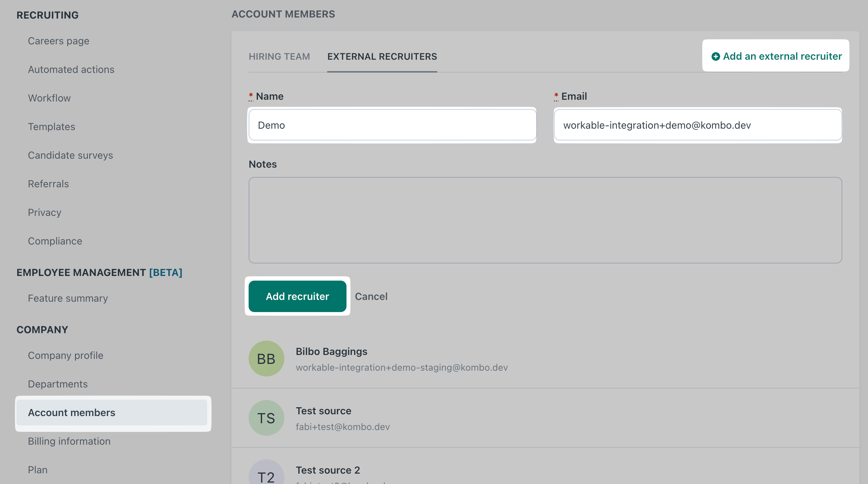Focus the Name input field
This screenshot has width=868, height=484.
392,125
